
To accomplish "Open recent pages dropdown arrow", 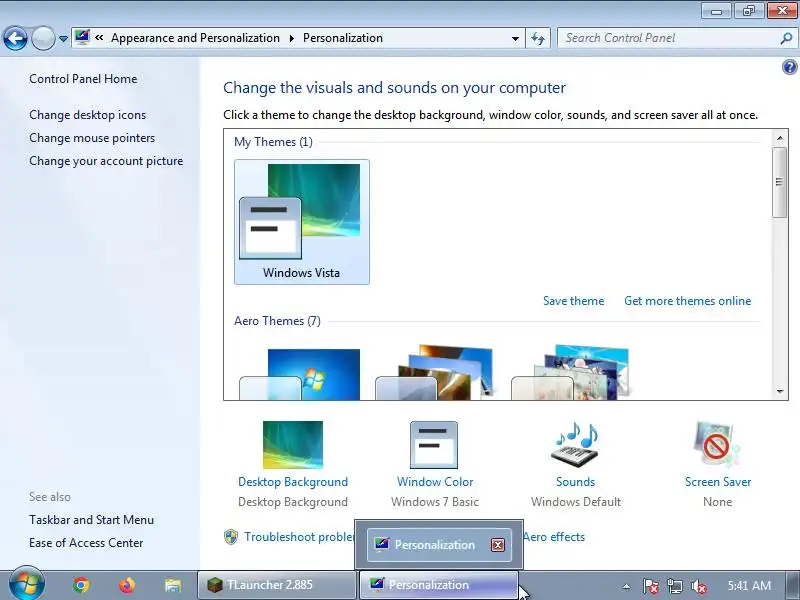I will [x=63, y=39].
